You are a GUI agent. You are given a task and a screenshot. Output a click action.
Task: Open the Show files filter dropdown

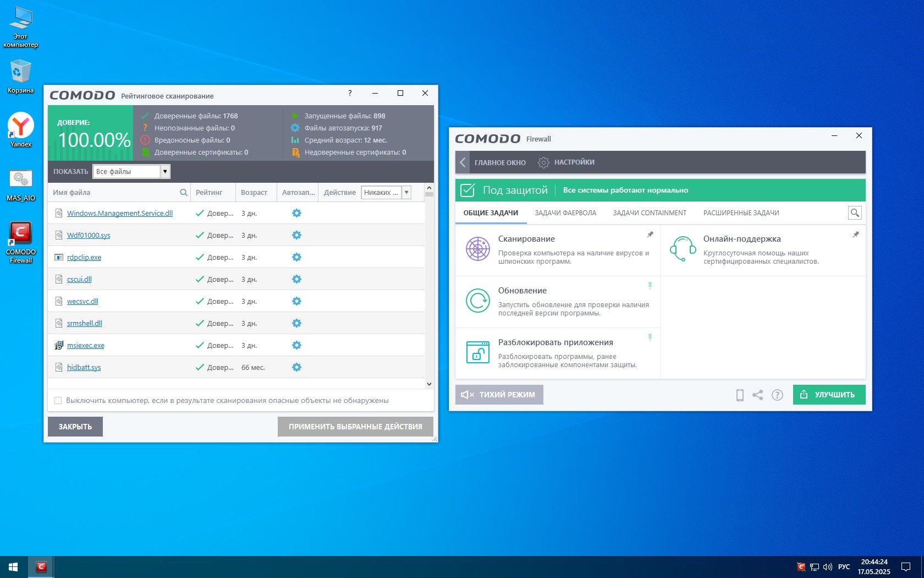164,172
